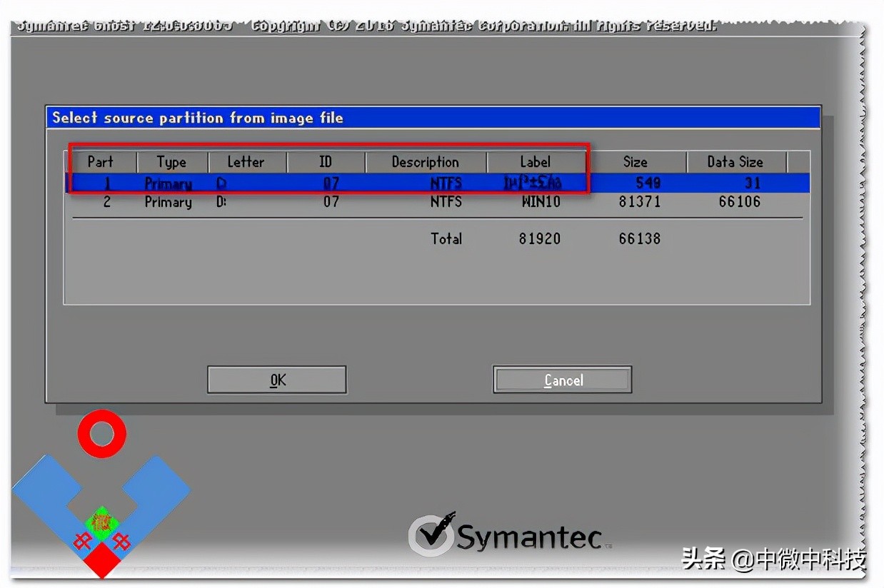Click the Symantec wordmark text
The width and height of the screenshot is (884, 588).
click(x=529, y=537)
